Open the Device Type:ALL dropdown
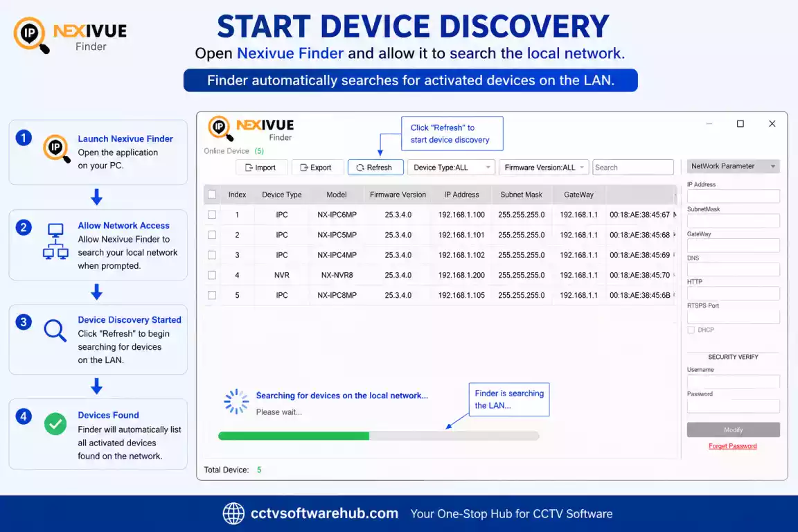The height and width of the screenshot is (532, 798). pos(451,168)
